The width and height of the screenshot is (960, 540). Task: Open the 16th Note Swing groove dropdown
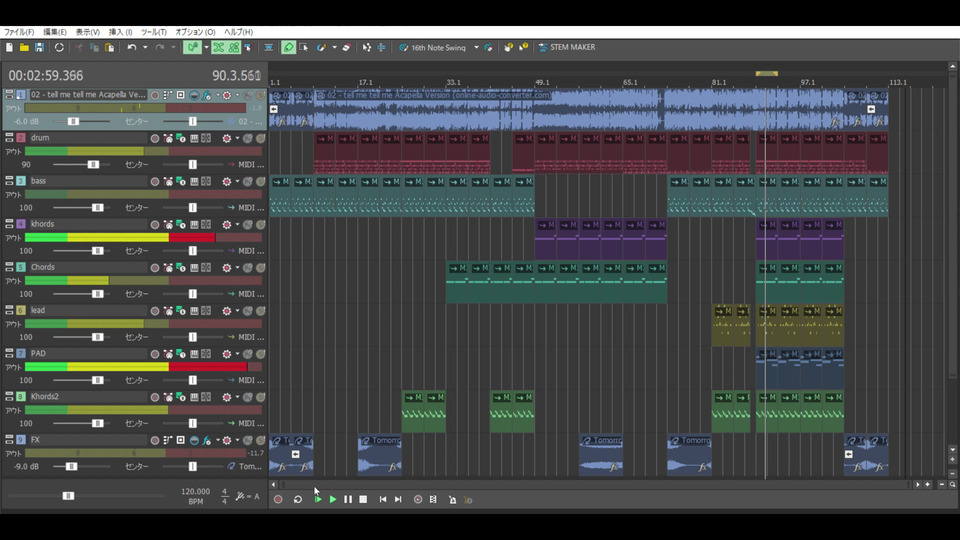click(x=476, y=47)
